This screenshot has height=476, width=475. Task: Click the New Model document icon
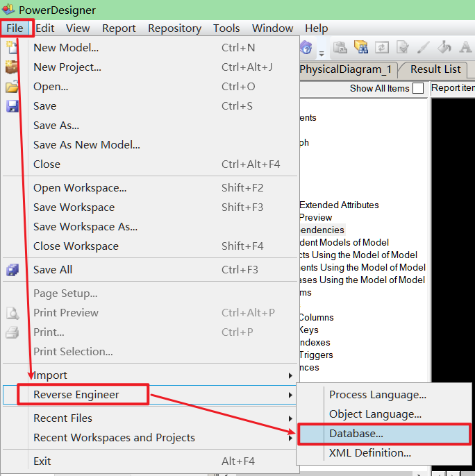click(12, 48)
